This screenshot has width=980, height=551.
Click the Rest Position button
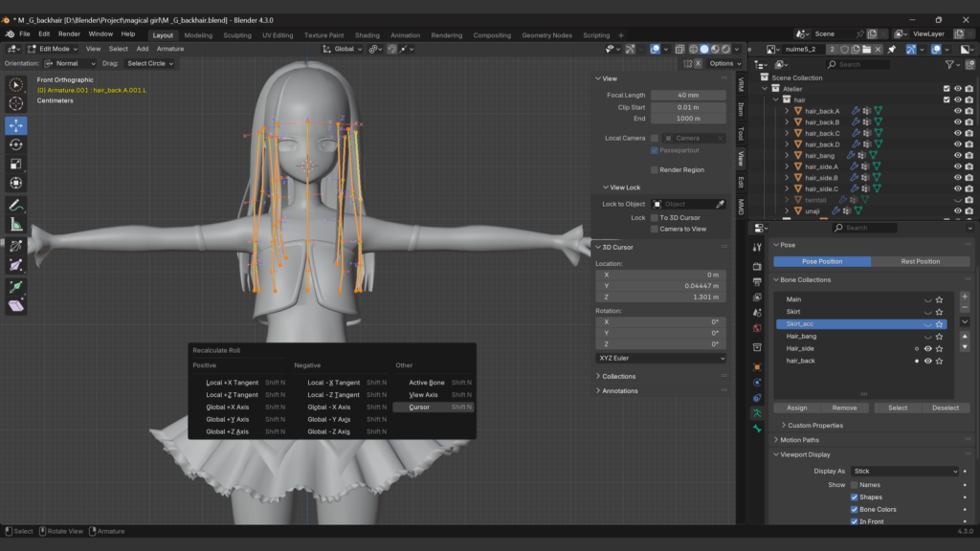(x=920, y=261)
